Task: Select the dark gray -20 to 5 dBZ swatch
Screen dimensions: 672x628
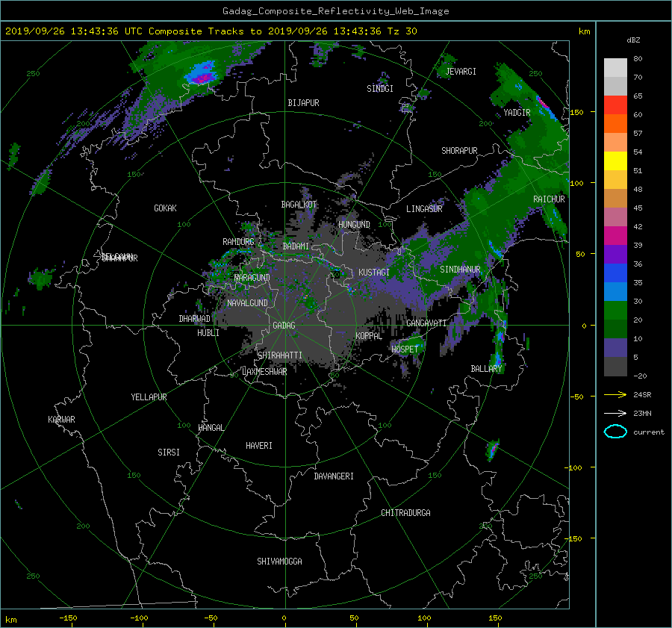Action: [x=615, y=367]
